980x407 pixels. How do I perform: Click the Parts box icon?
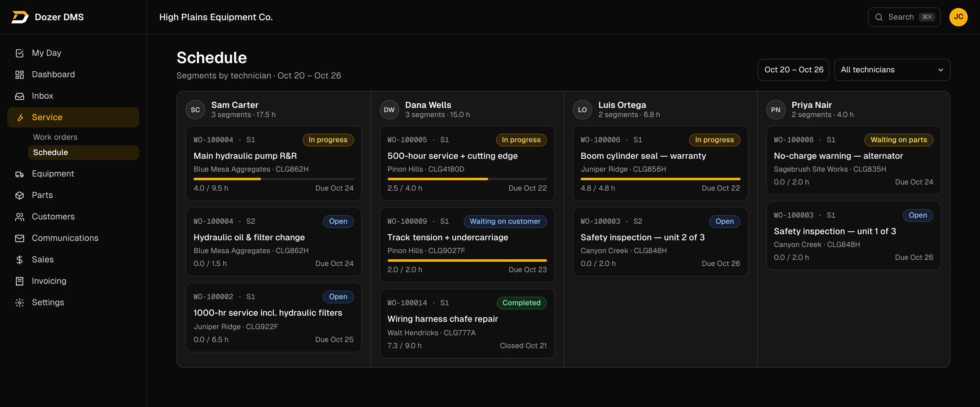[19, 195]
